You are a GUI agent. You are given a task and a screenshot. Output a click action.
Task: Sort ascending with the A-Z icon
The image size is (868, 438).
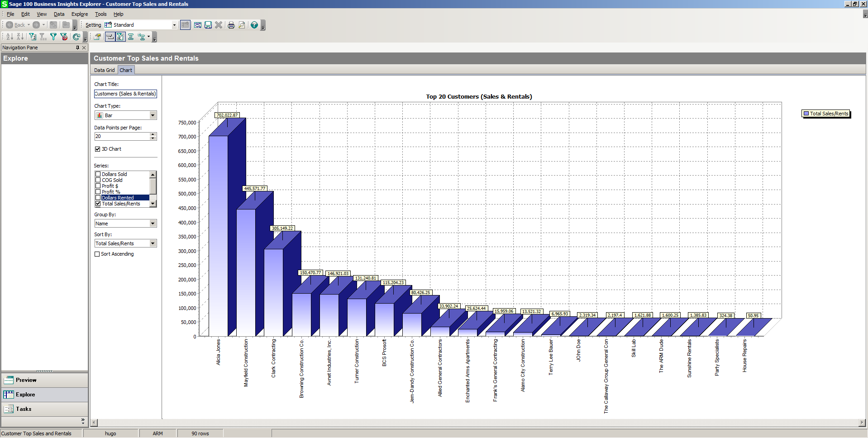(x=10, y=37)
